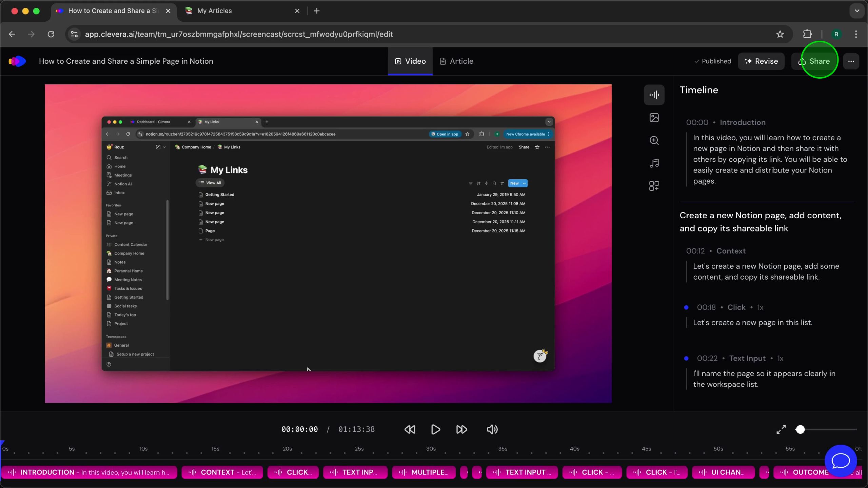Screen dimensions: 868x488
Task: Open the chat support bubble
Action: tap(841, 461)
